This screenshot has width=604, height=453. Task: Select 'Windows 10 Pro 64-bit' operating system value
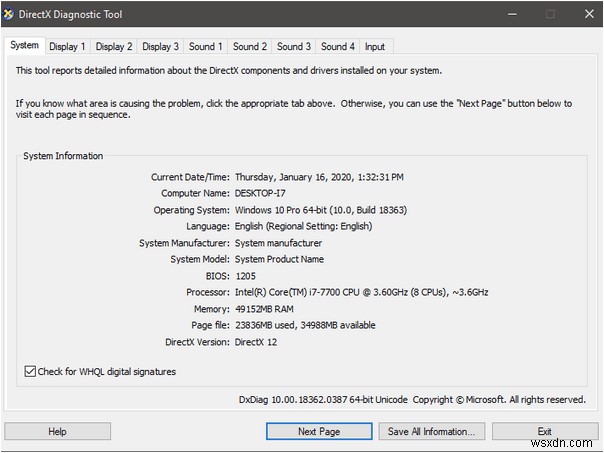(x=281, y=210)
